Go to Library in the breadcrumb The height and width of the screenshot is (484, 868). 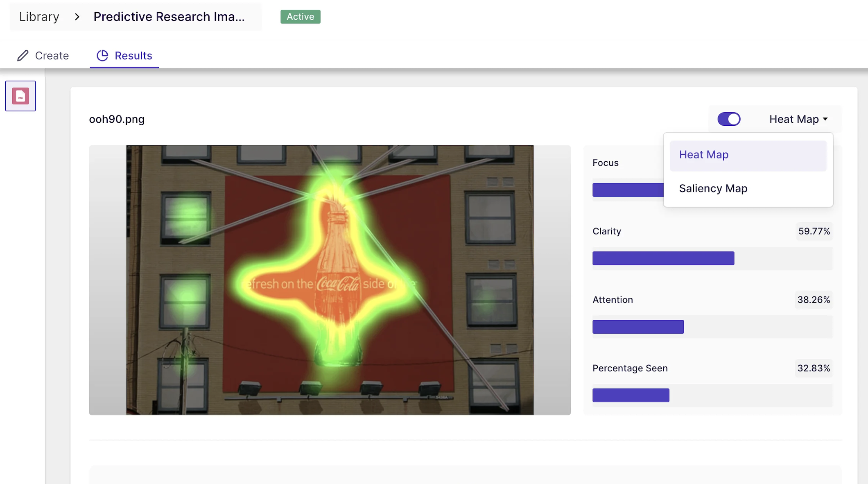coord(39,17)
